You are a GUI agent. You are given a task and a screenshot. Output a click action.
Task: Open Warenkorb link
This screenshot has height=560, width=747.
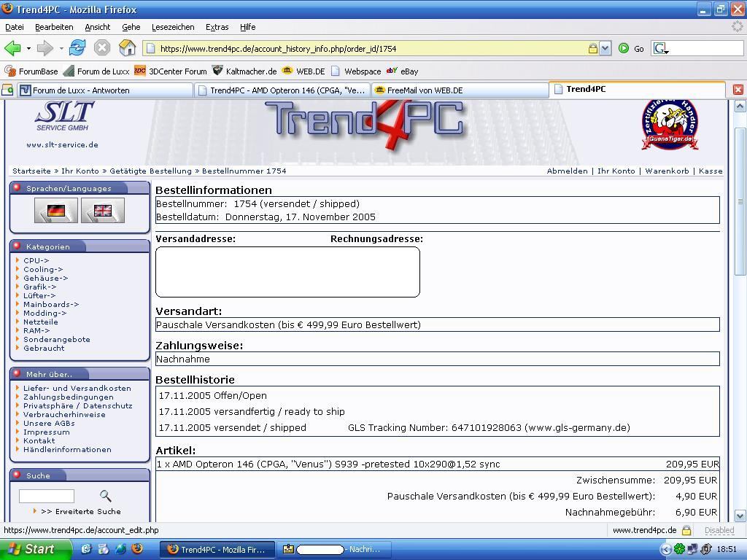pyautogui.click(x=667, y=171)
